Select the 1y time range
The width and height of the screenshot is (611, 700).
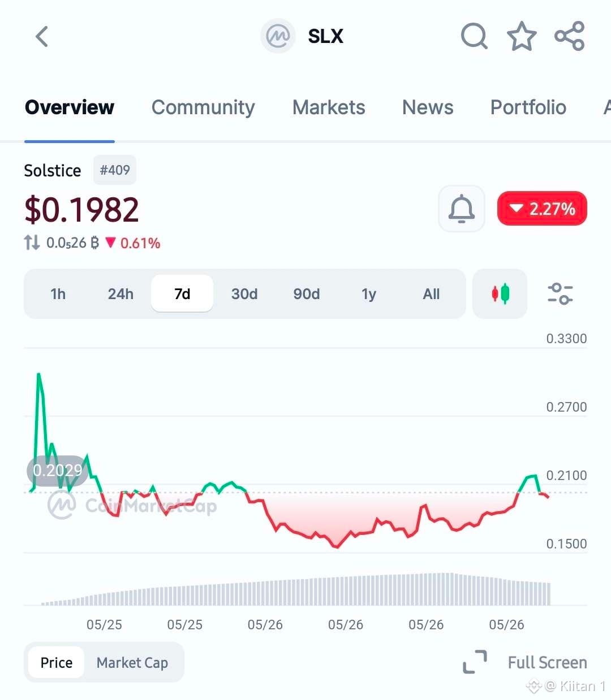click(x=369, y=294)
